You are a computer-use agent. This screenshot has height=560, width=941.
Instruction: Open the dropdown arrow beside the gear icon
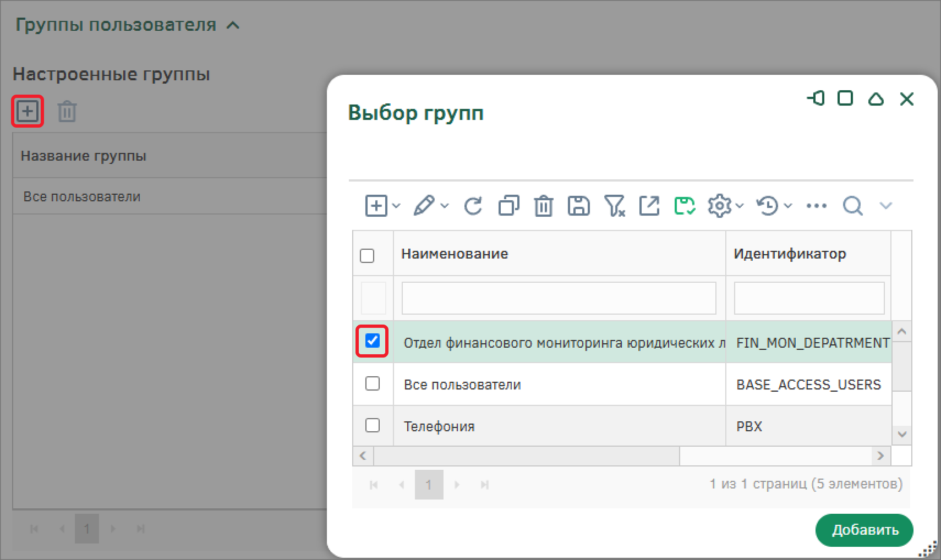tap(740, 206)
